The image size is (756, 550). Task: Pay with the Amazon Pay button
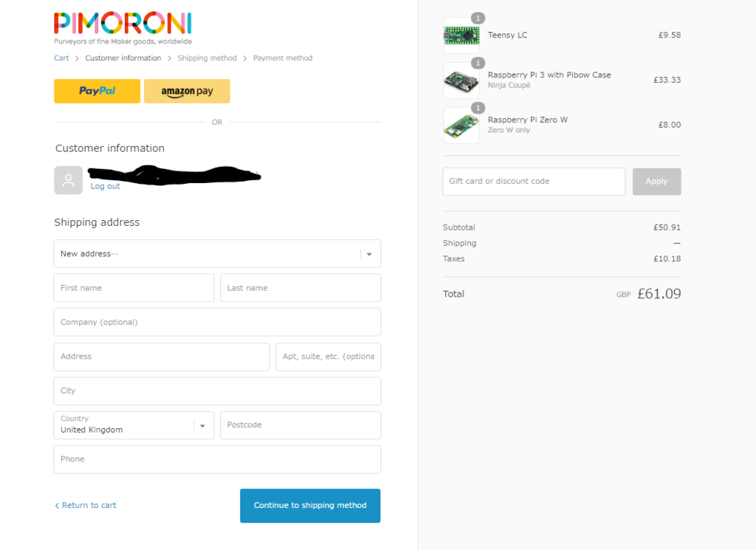(187, 91)
